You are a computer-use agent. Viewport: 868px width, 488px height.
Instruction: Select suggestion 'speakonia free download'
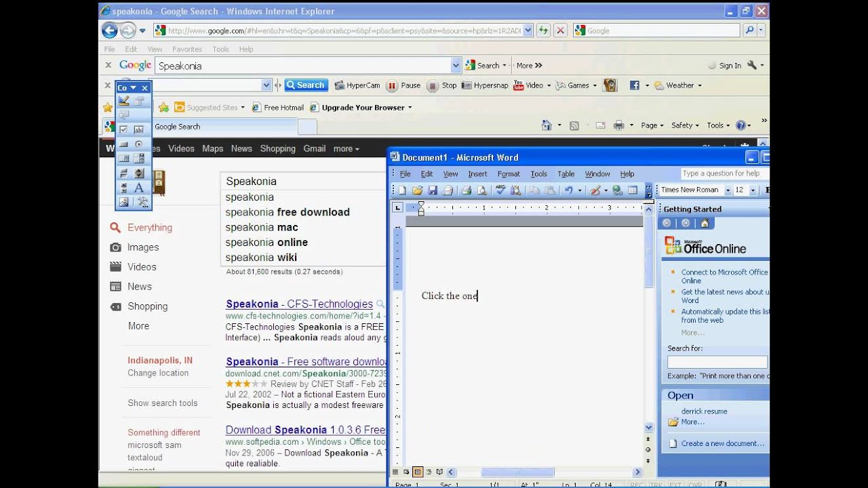coord(288,212)
